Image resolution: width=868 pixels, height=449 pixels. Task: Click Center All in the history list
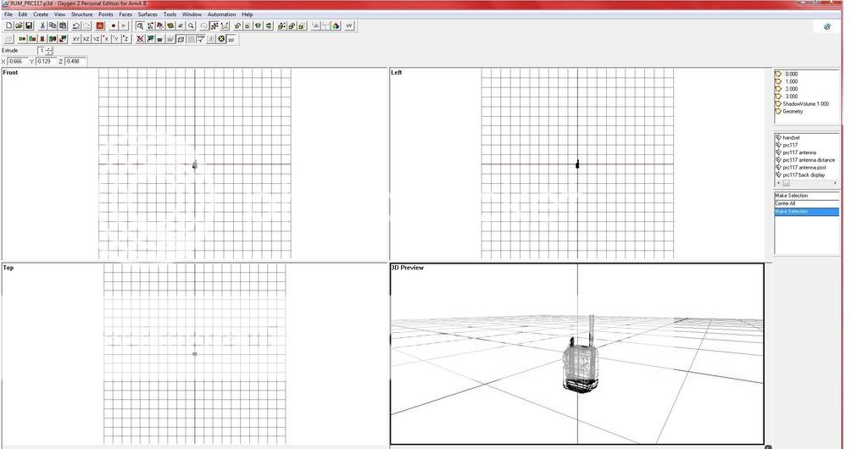786,203
